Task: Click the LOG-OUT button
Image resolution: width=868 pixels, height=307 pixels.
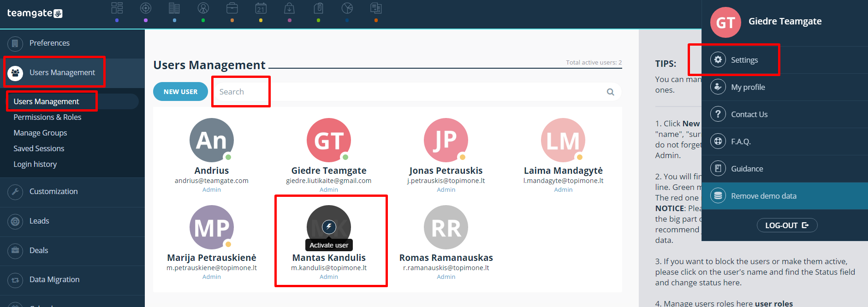Action: click(787, 225)
